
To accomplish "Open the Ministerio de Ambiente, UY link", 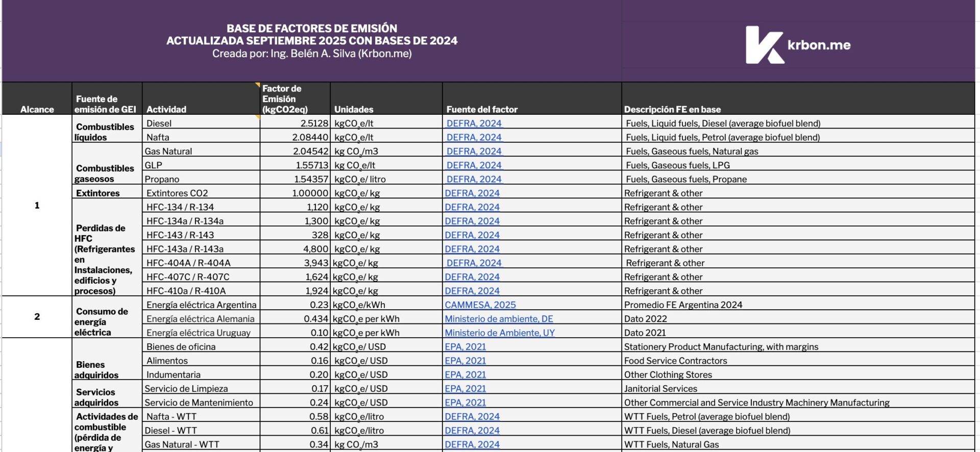I will [x=500, y=333].
